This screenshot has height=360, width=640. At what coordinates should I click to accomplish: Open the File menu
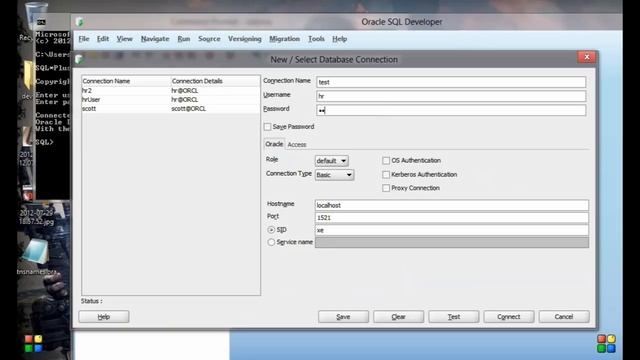click(84, 39)
